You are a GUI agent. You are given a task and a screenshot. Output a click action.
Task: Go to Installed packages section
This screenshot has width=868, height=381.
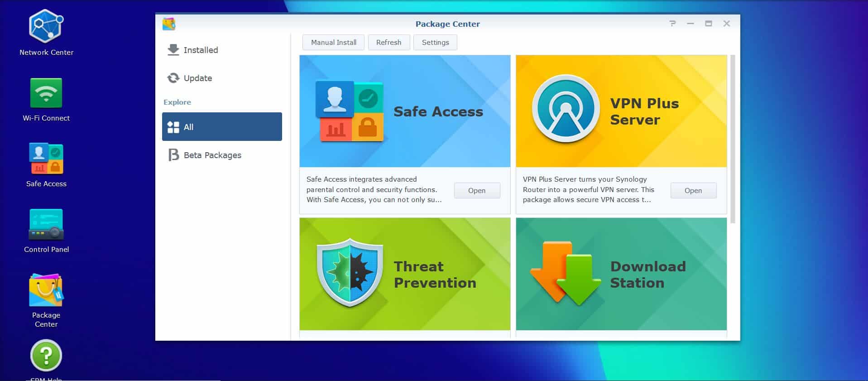pos(222,50)
